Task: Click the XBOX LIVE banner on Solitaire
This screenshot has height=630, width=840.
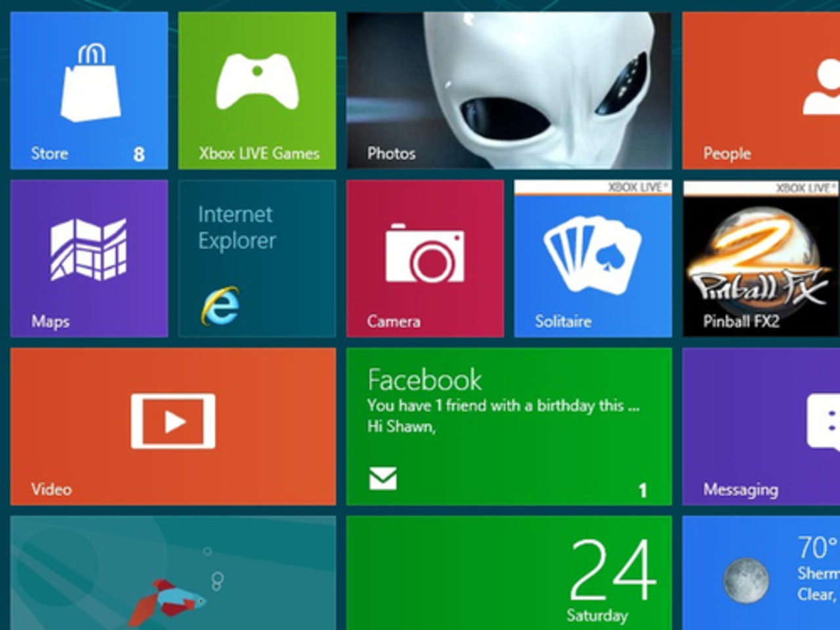Action: pos(593,188)
